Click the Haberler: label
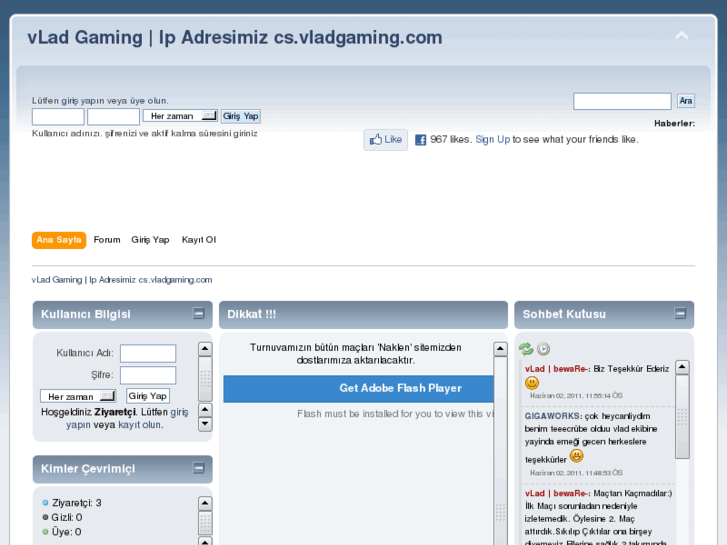 click(x=674, y=123)
